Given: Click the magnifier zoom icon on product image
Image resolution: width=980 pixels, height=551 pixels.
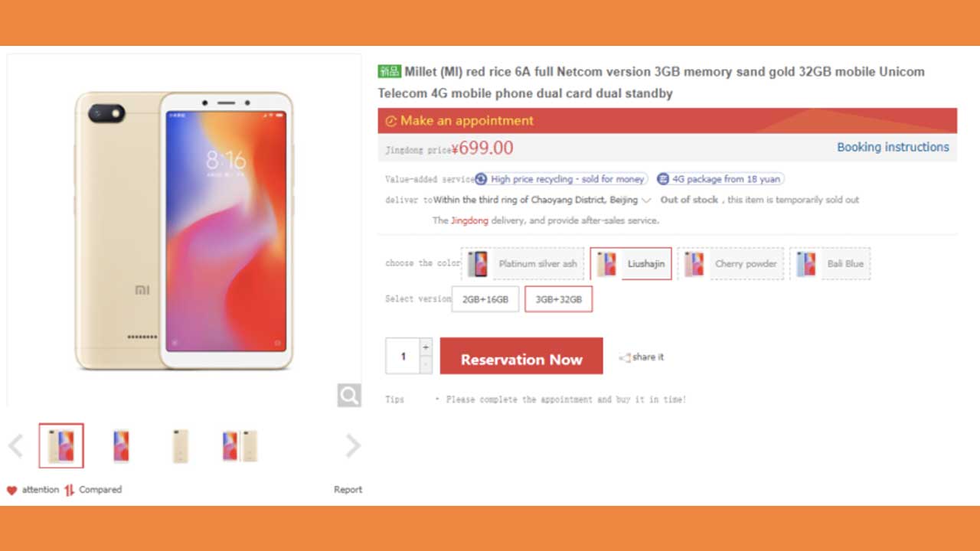Looking at the screenshot, I should click(x=349, y=395).
